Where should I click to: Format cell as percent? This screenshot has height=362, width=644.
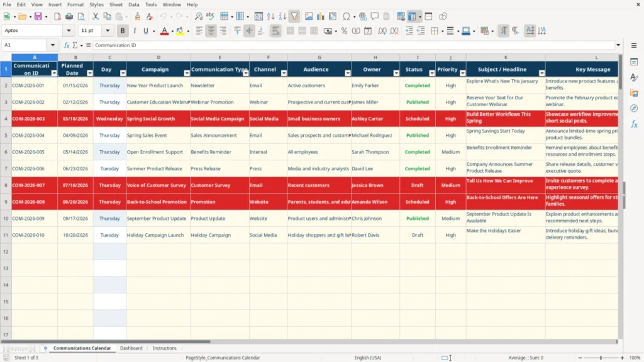[x=344, y=31]
